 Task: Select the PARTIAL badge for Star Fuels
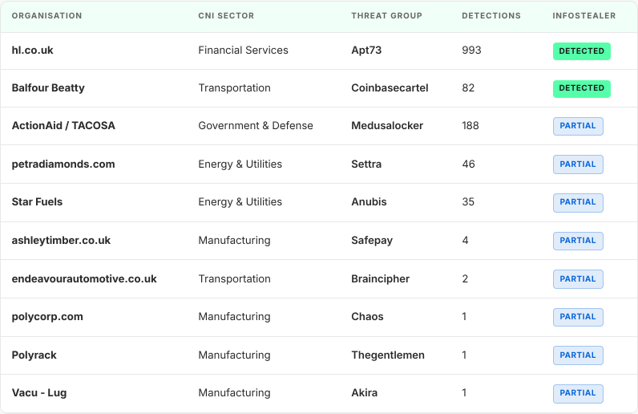click(578, 202)
